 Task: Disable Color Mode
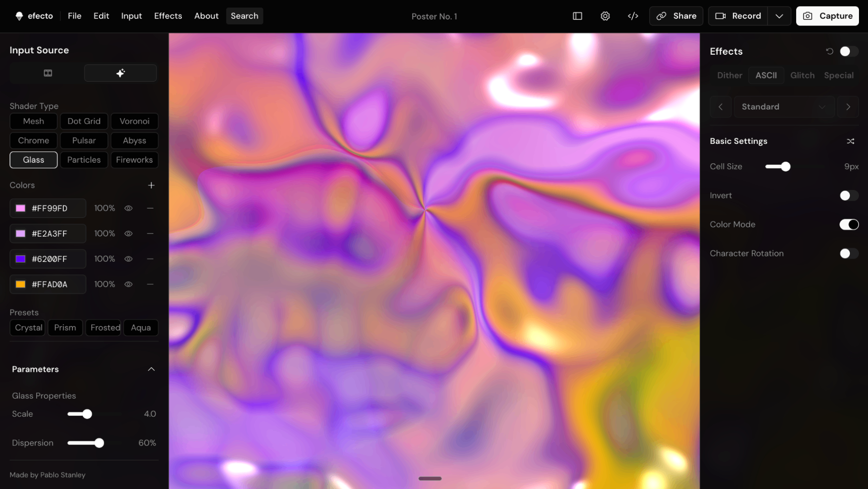pos(849,224)
